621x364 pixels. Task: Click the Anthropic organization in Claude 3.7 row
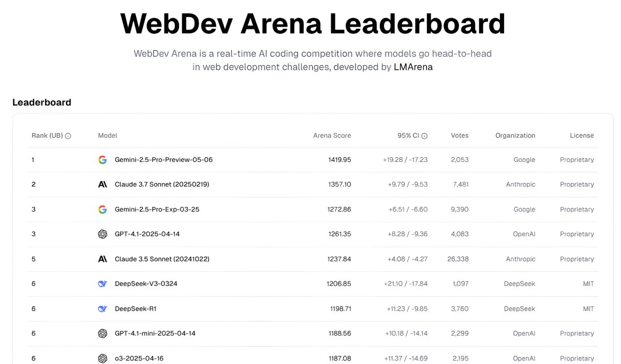click(x=521, y=185)
